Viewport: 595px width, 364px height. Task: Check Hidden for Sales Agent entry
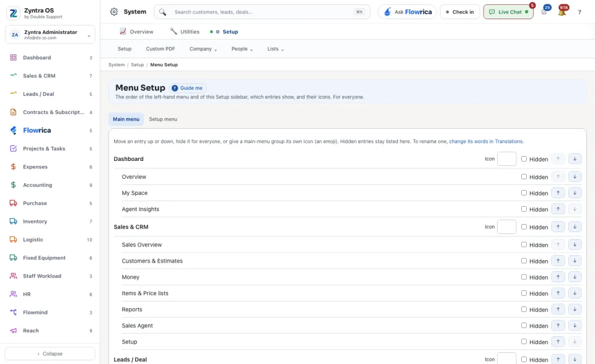[524, 326]
